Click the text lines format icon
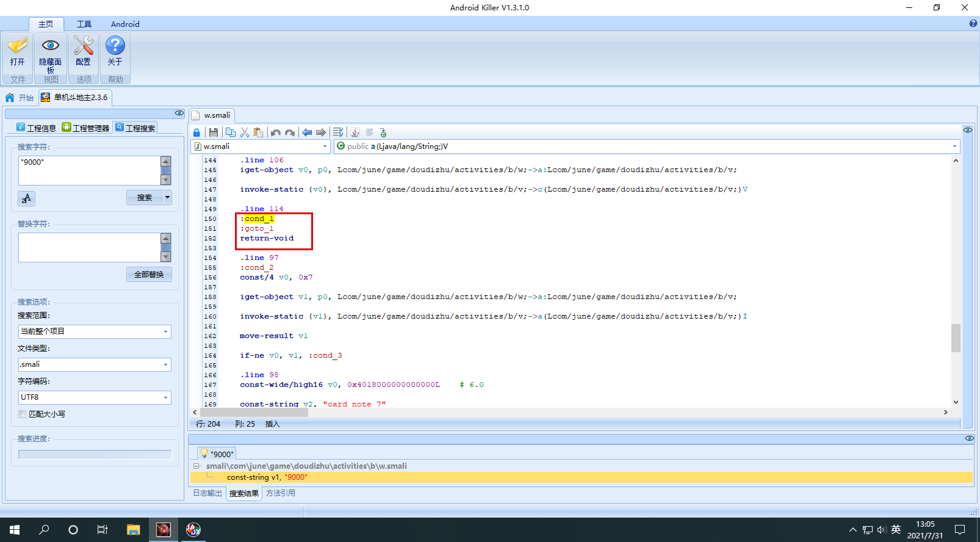Viewport: 980px width, 542px height. (x=369, y=132)
